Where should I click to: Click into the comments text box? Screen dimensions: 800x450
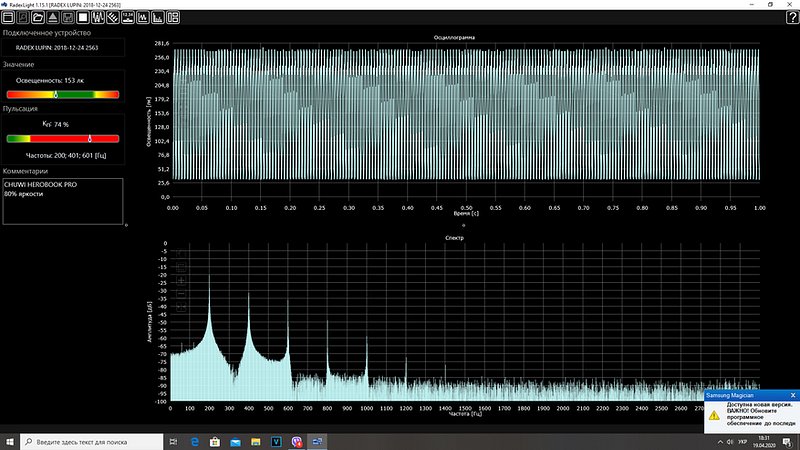click(x=63, y=201)
